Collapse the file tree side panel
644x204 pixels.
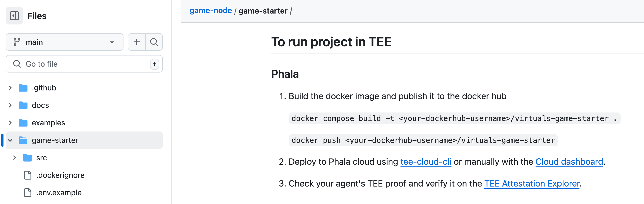point(14,16)
